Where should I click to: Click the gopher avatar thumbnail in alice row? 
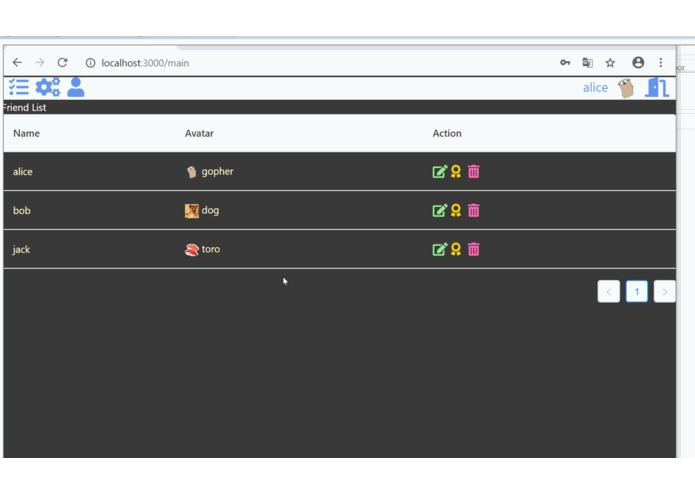click(191, 172)
